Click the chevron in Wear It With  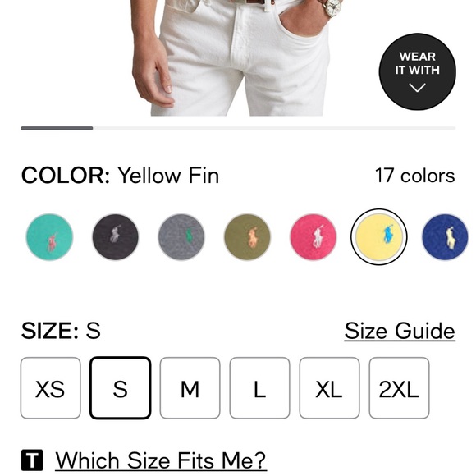(418, 88)
